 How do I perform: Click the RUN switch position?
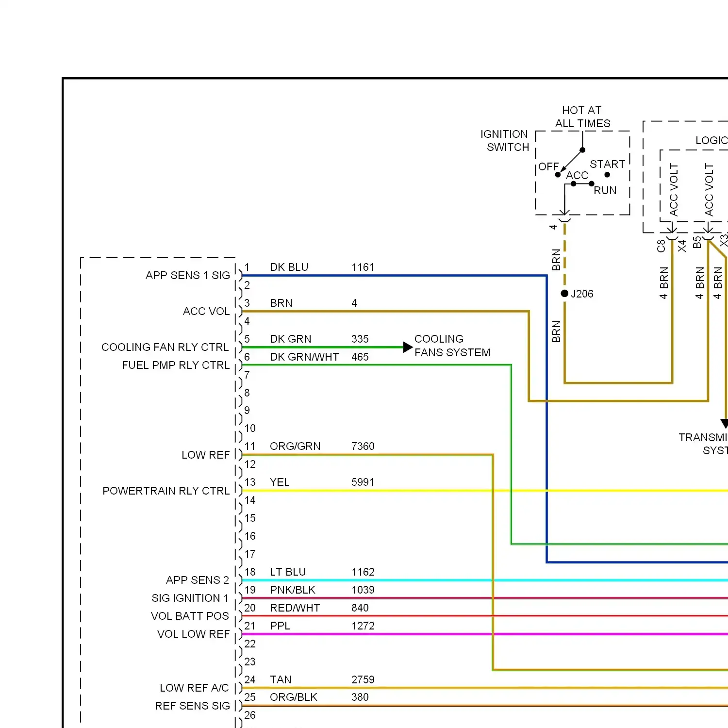click(x=605, y=190)
